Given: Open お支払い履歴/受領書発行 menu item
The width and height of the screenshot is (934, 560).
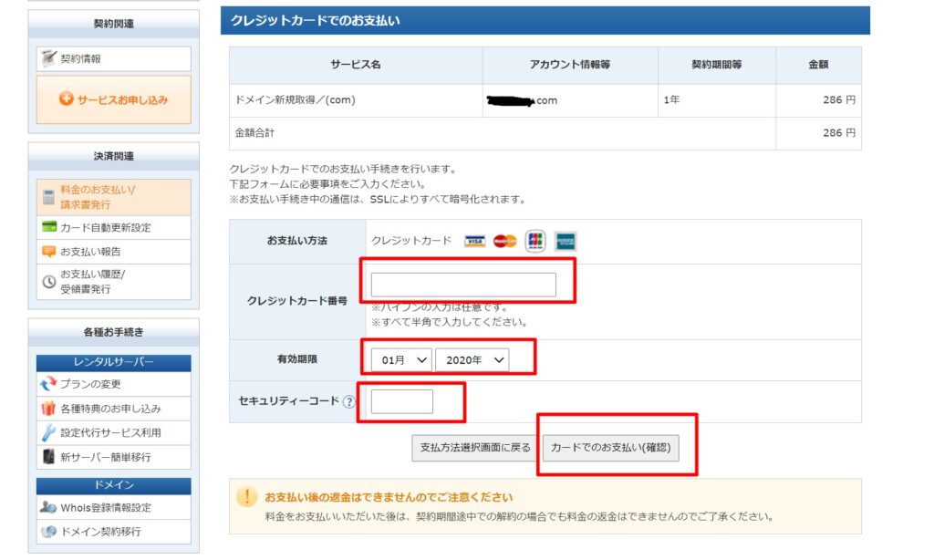Looking at the screenshot, I should tap(114, 282).
